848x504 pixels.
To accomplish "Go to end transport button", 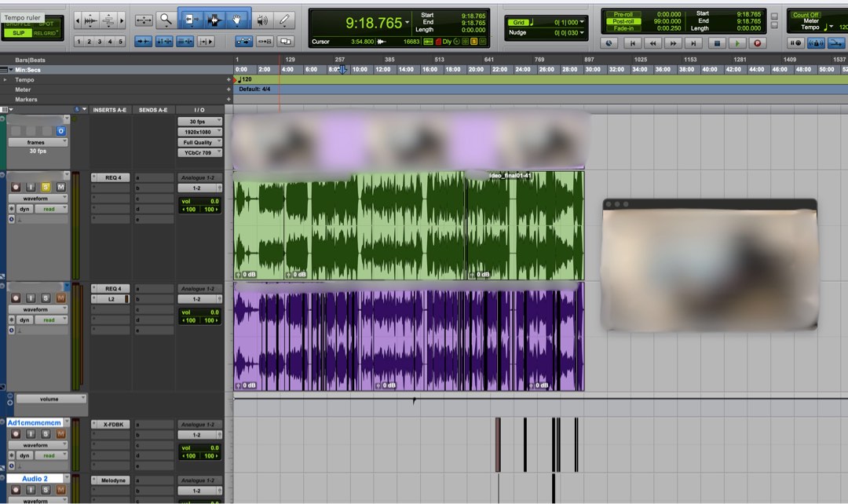I will [694, 42].
